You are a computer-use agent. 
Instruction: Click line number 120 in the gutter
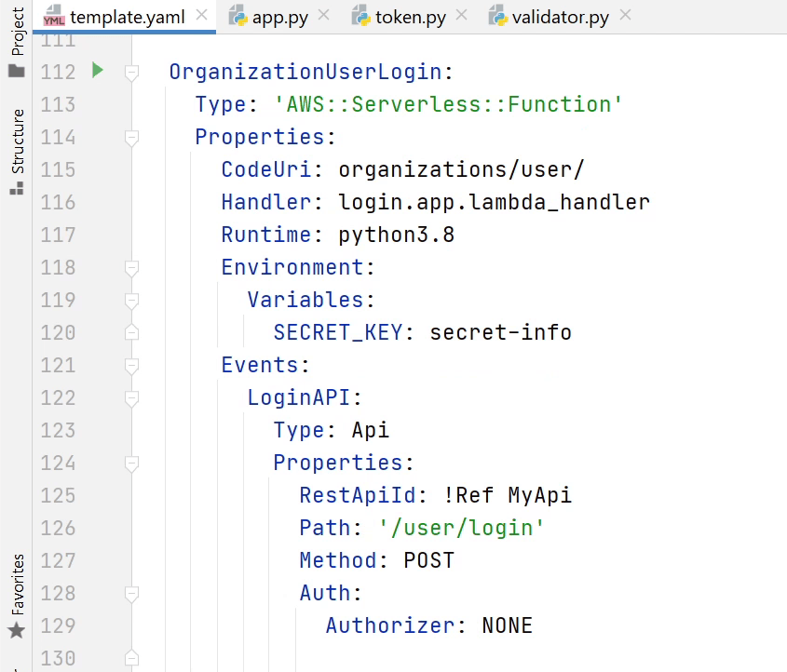coord(57,332)
